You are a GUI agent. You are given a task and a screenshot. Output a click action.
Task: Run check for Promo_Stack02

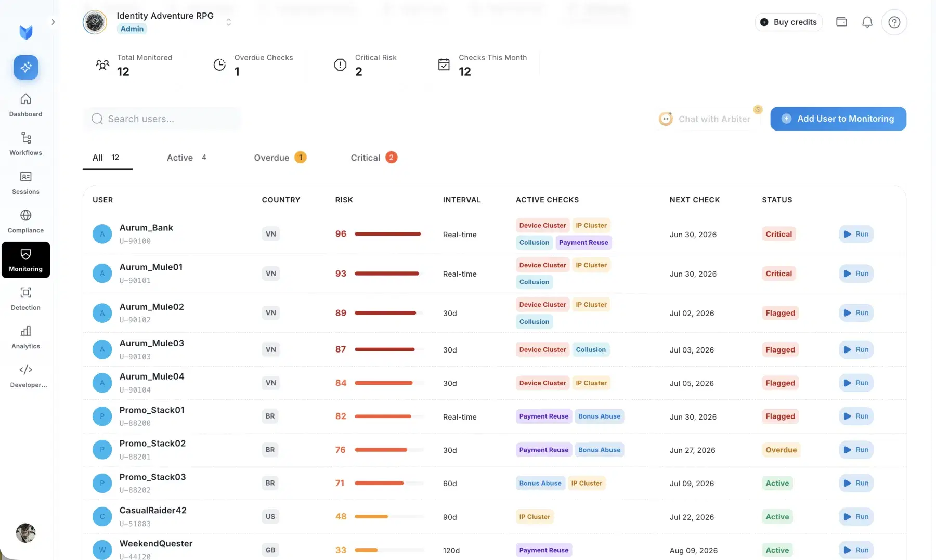click(x=856, y=450)
